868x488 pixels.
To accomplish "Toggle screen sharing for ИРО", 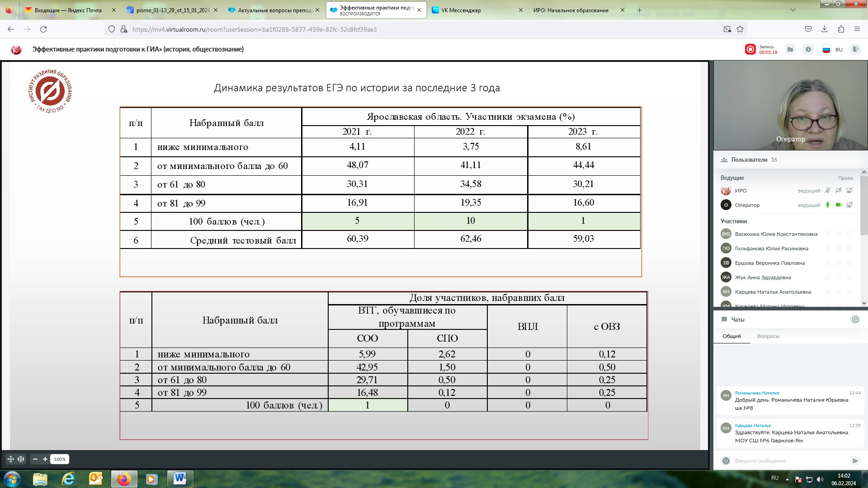I will (x=849, y=191).
